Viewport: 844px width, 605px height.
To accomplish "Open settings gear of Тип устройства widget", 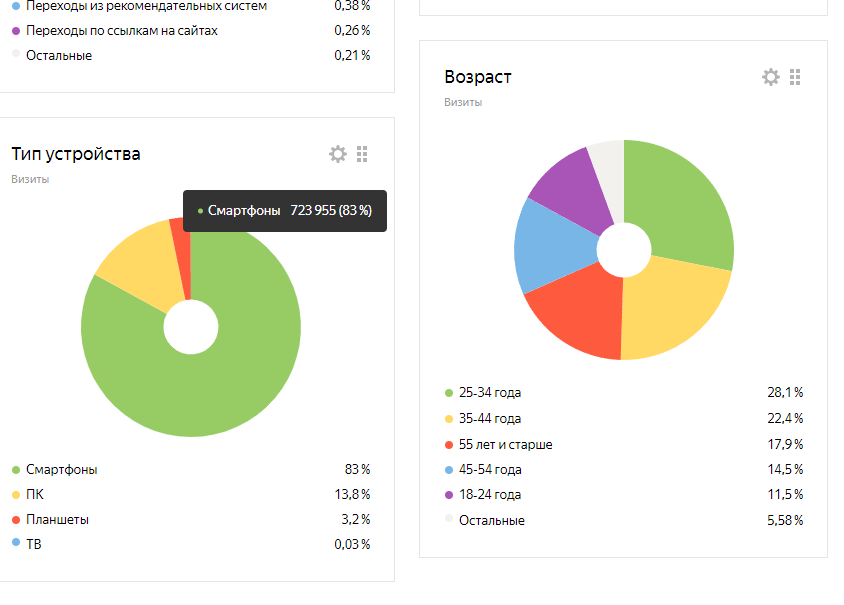I will click(x=338, y=154).
